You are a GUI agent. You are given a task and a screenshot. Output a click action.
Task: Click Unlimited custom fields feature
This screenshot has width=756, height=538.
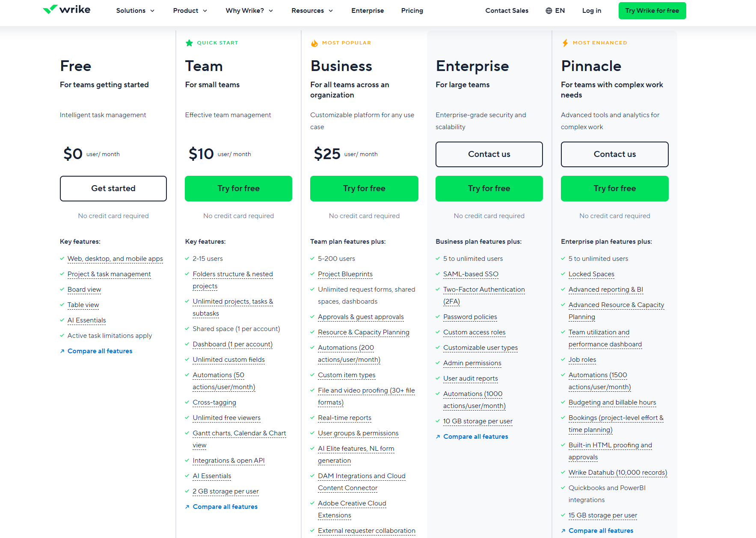(x=228, y=360)
